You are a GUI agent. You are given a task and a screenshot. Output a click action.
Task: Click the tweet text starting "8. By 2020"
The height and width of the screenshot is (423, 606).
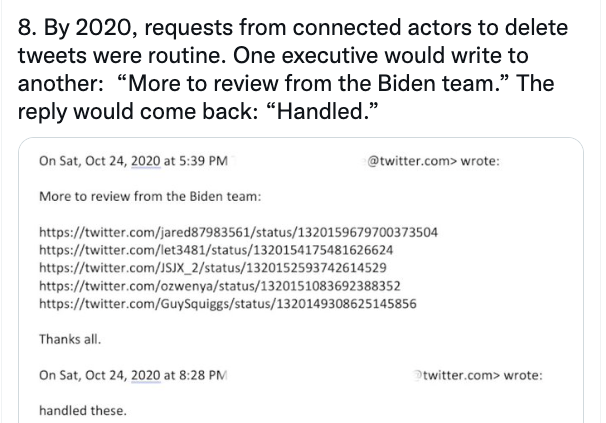[293, 69]
